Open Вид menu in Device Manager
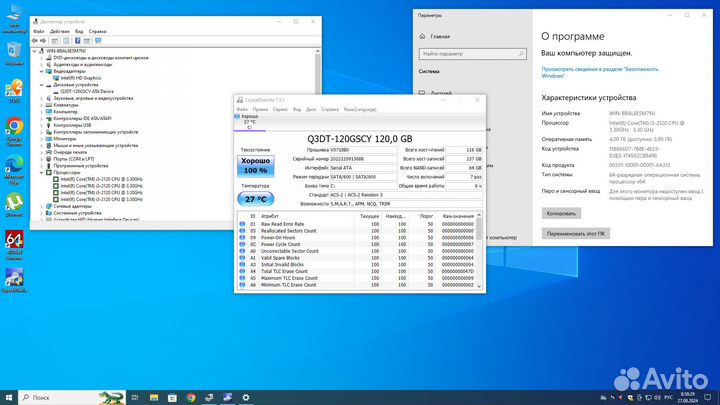The height and width of the screenshot is (405, 720). pyautogui.click(x=79, y=31)
